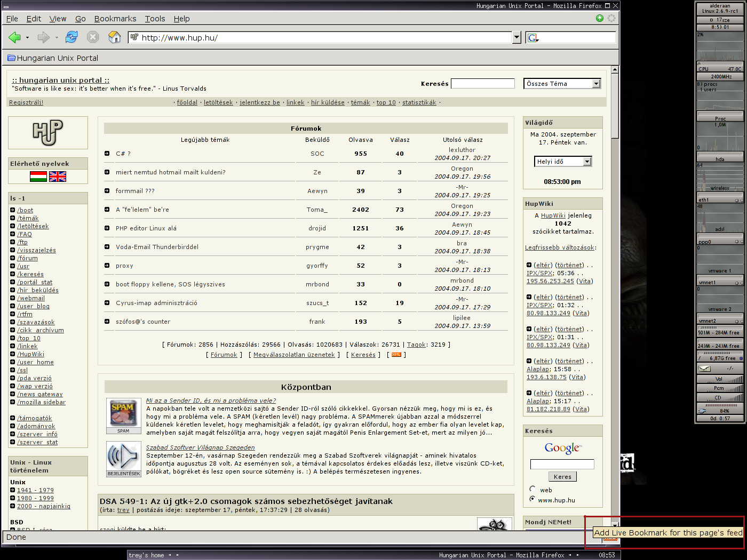Click the SPAM topic image
Image resolution: width=747 pixels, height=560 pixels.
pyautogui.click(x=123, y=416)
